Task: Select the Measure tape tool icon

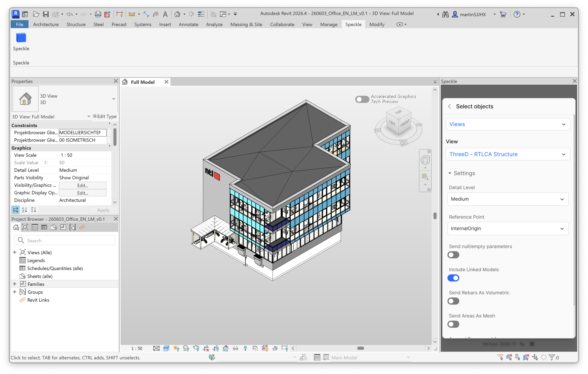Action: pos(132,14)
